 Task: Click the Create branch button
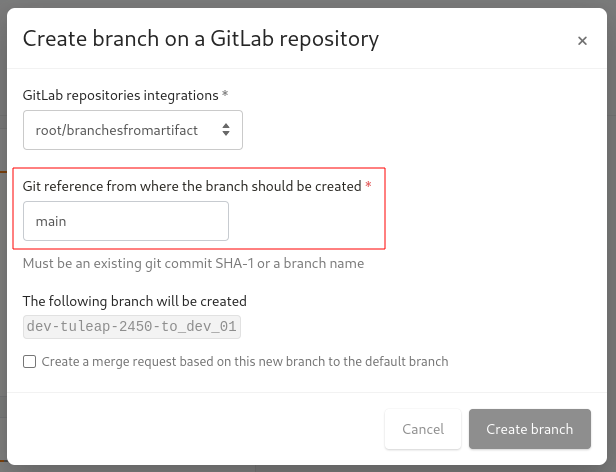click(530, 429)
